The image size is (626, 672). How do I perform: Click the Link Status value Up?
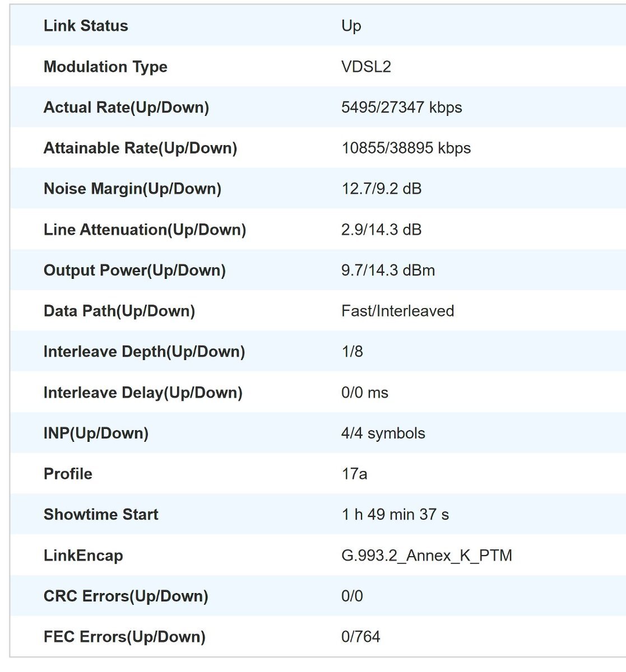351,26
